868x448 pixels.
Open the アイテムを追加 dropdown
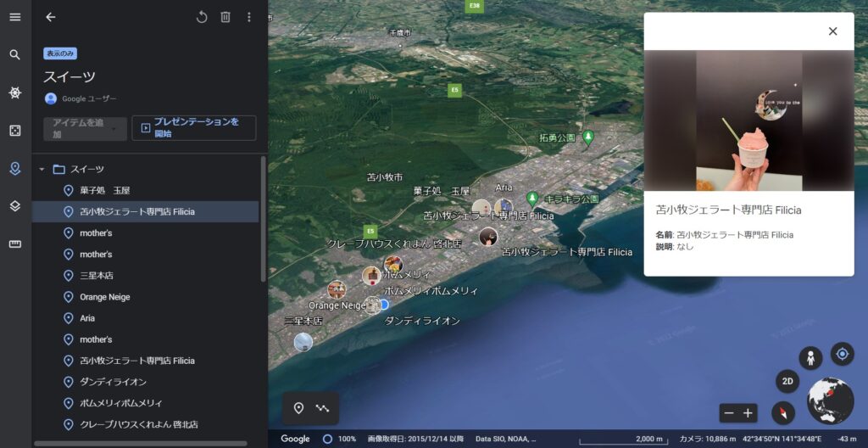point(85,129)
